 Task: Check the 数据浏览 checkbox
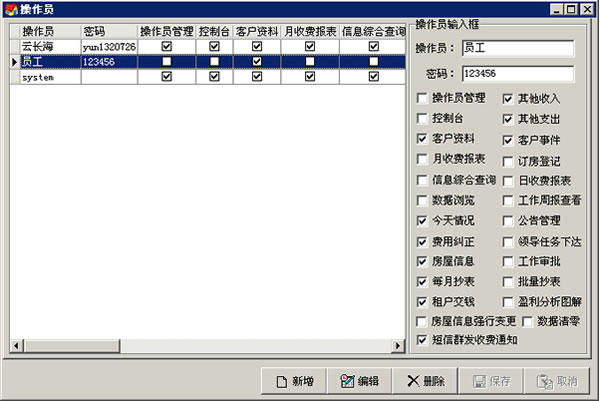point(422,200)
